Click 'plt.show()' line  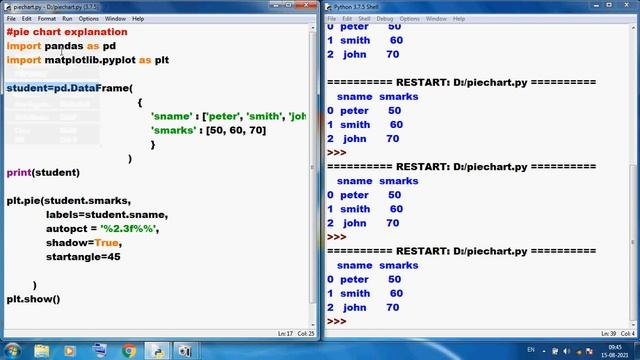[33, 299]
